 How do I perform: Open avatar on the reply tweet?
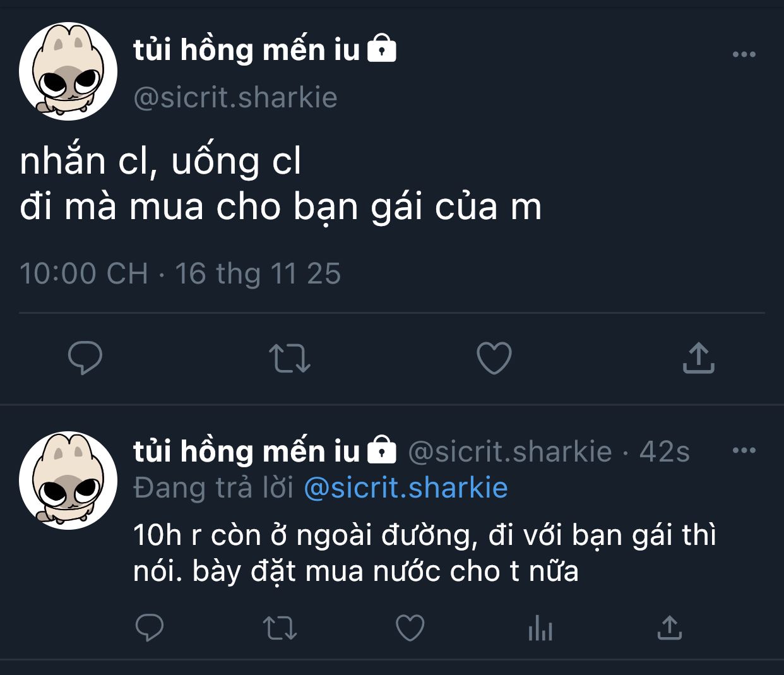(x=68, y=480)
